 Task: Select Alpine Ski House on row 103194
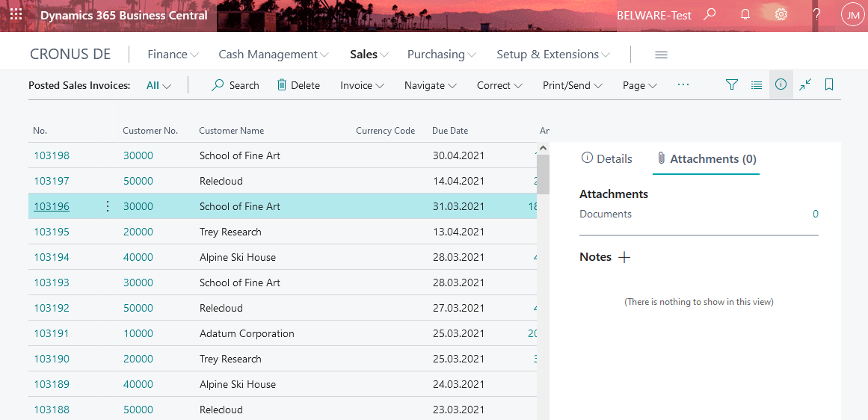[x=238, y=257]
